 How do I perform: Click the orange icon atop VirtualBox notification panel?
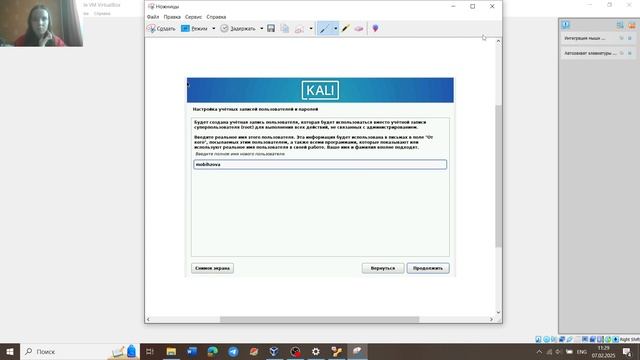(632, 25)
